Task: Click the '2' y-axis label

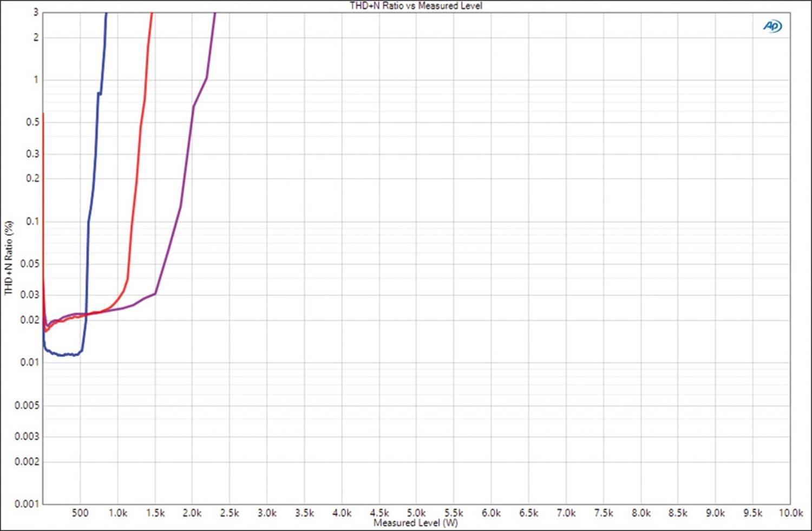Action: point(36,38)
